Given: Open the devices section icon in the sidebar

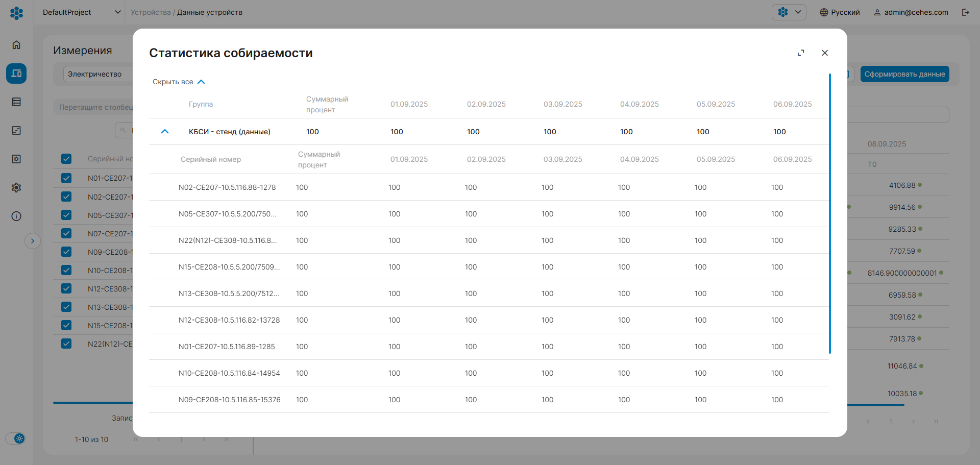Looking at the screenshot, I should click(16, 74).
